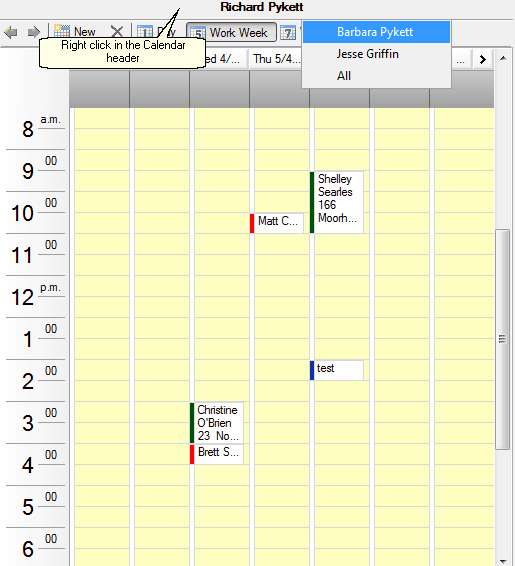This screenshot has width=515, height=566.
Task: Click the next days chevron arrow
Action: (x=483, y=59)
